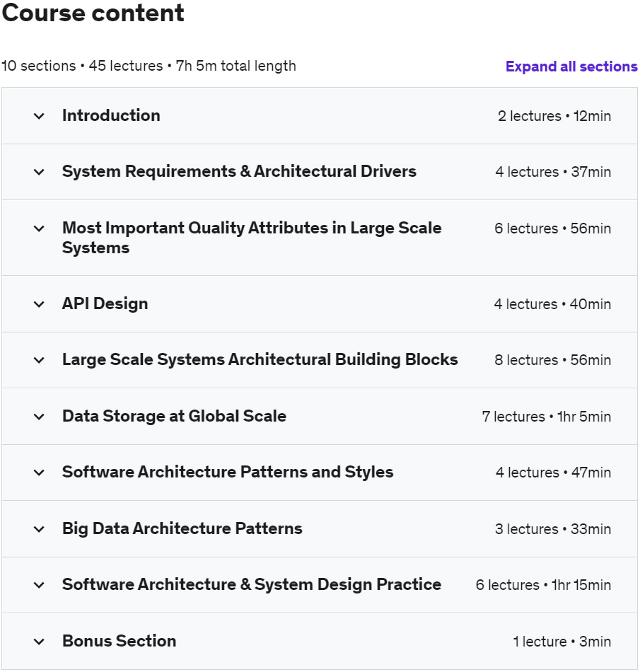
Task: Select the Introduction section title
Action: [x=111, y=115]
